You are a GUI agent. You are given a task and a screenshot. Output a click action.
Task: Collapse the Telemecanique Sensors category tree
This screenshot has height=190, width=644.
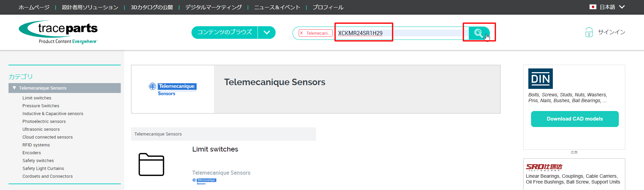[14, 88]
